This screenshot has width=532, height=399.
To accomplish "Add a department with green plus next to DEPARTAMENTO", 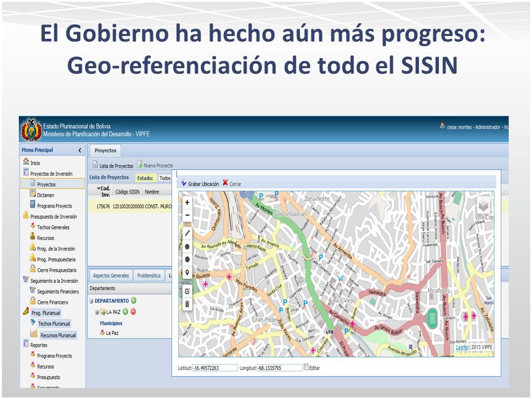I will pyautogui.click(x=134, y=300).
